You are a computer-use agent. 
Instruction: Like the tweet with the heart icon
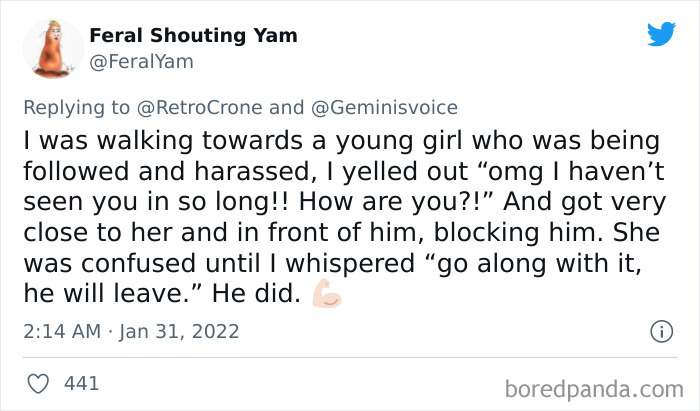[39, 383]
